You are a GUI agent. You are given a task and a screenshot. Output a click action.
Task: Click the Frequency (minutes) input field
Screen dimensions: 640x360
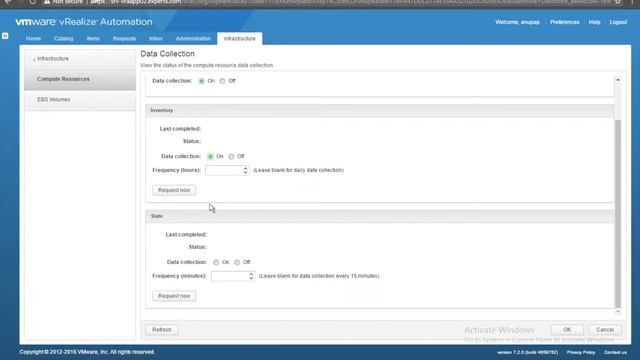(x=229, y=276)
